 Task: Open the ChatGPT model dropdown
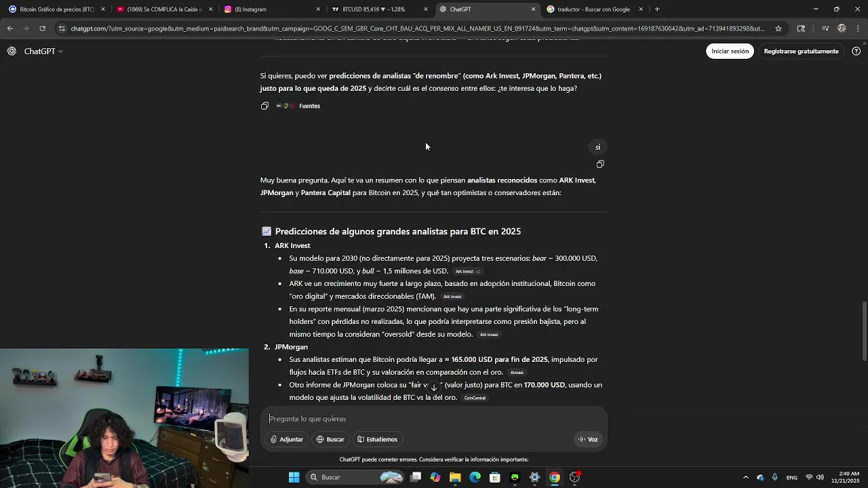(44, 52)
